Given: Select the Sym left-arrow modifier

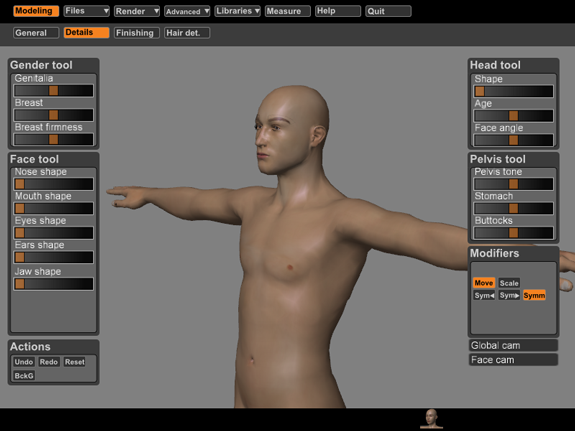Looking at the screenshot, I should coord(484,295).
